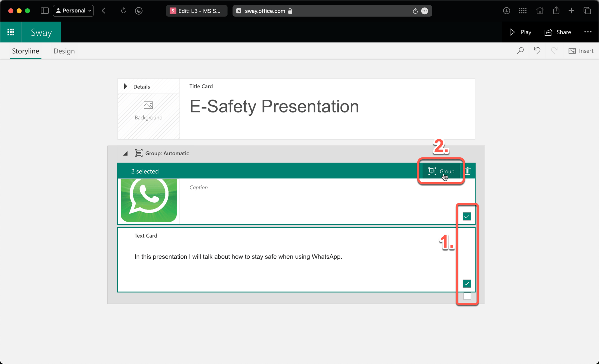This screenshot has height=364, width=599.
Task: Uncheck the Text Card selection checkbox
Action: 467,284
